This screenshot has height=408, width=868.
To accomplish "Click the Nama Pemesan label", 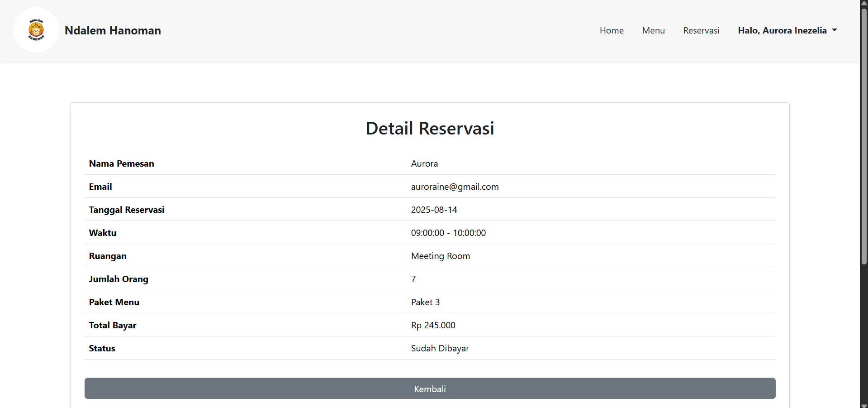I will 121,163.
